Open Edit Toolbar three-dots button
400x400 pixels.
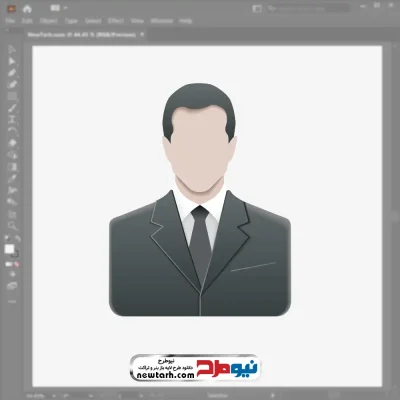[x=12, y=302]
